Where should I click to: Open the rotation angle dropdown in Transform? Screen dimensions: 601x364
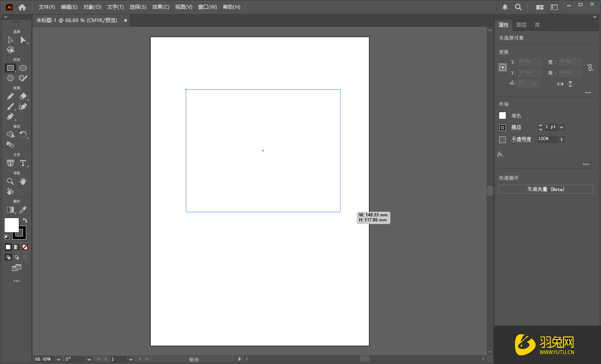point(535,83)
